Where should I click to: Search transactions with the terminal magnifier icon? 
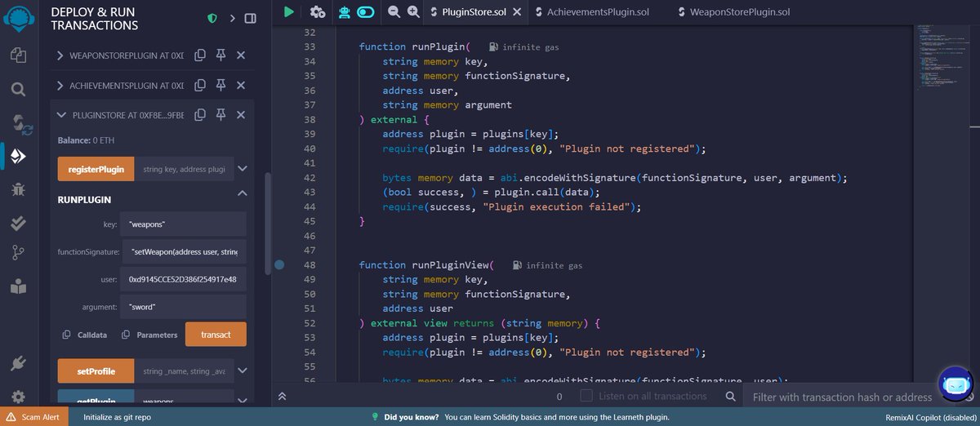[731, 397]
